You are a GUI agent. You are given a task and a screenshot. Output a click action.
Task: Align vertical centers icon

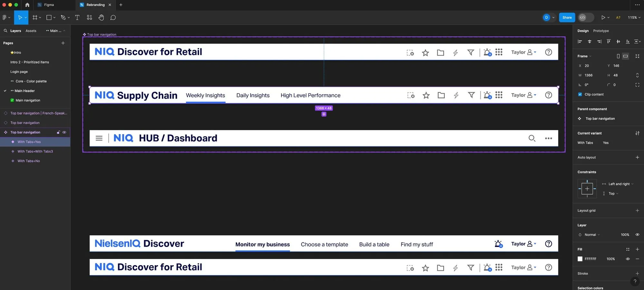(x=618, y=41)
